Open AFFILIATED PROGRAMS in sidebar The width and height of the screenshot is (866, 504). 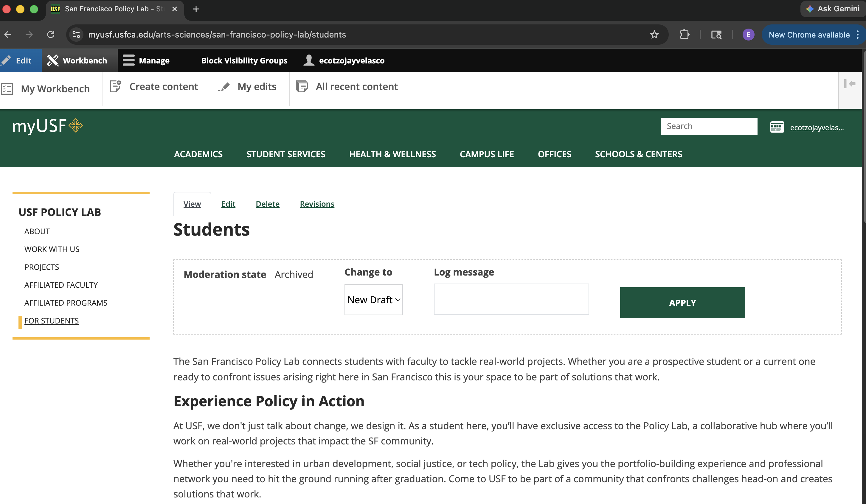(x=66, y=303)
